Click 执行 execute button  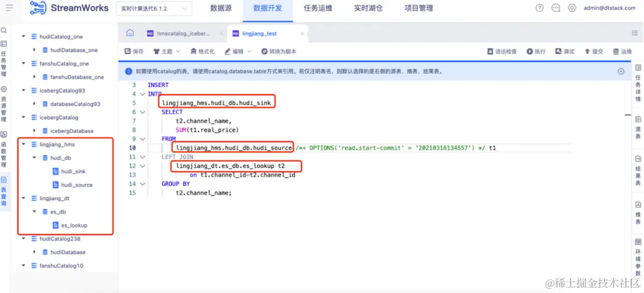click(536, 52)
